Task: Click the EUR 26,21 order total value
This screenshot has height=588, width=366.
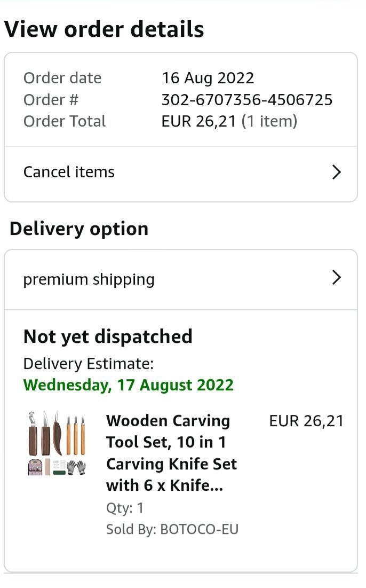Action: tap(198, 121)
